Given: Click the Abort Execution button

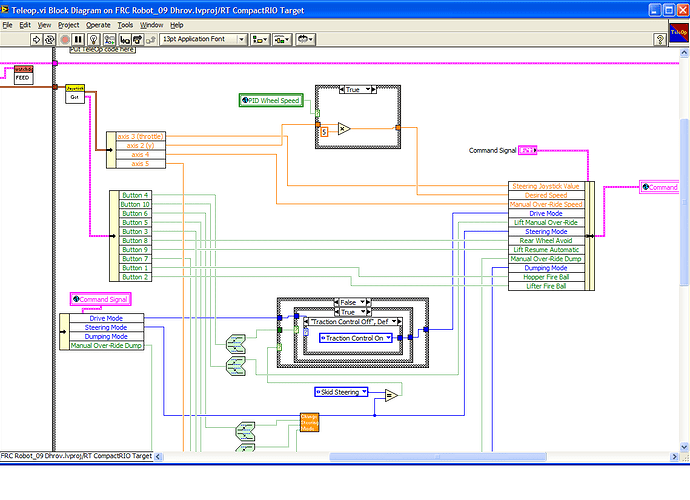Looking at the screenshot, I should [65, 40].
